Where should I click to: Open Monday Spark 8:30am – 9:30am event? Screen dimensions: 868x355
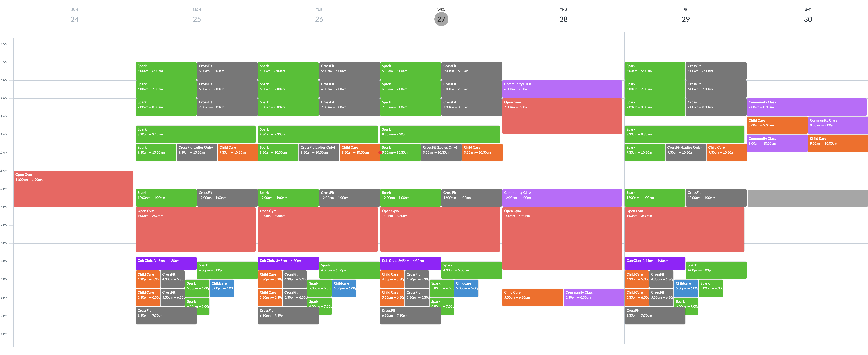coord(195,134)
